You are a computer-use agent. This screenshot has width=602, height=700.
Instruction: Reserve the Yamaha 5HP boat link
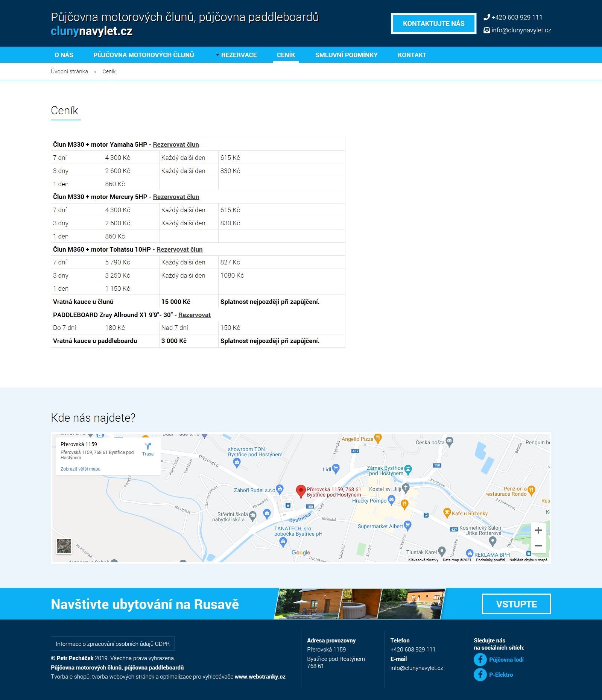[x=176, y=144]
